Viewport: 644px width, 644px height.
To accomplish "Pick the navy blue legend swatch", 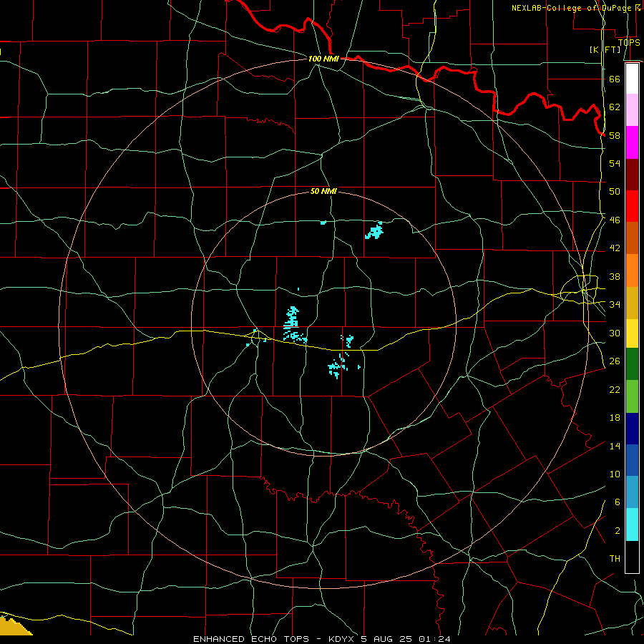I will [632, 429].
